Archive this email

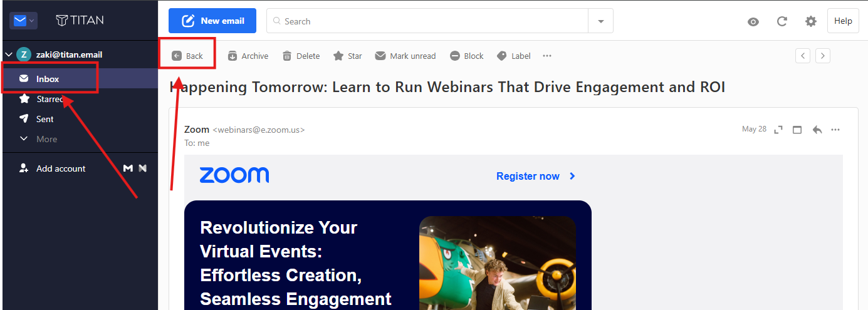[248, 56]
